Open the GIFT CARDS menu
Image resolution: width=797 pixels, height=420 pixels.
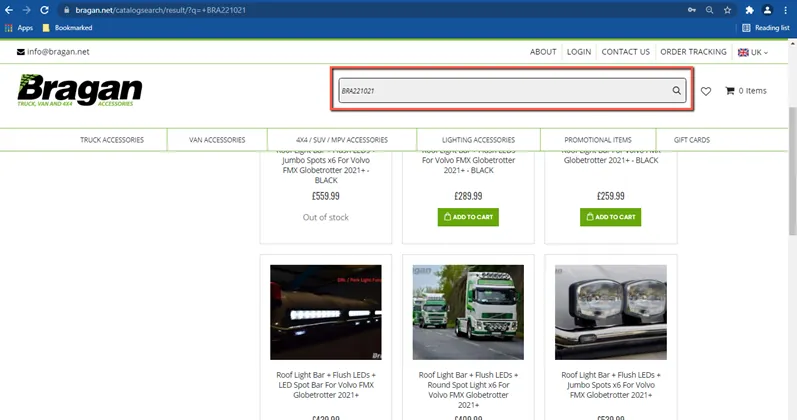(x=692, y=140)
